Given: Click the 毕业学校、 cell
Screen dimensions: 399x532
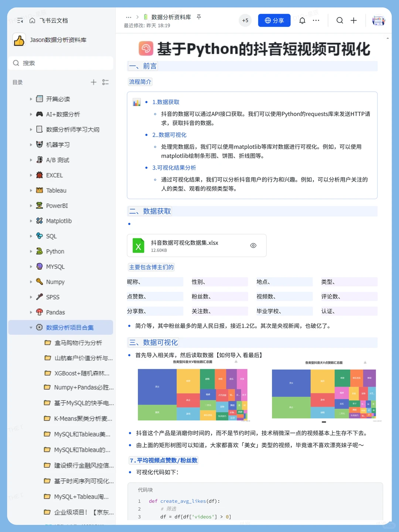Looking at the screenshot, I should pos(284,311).
